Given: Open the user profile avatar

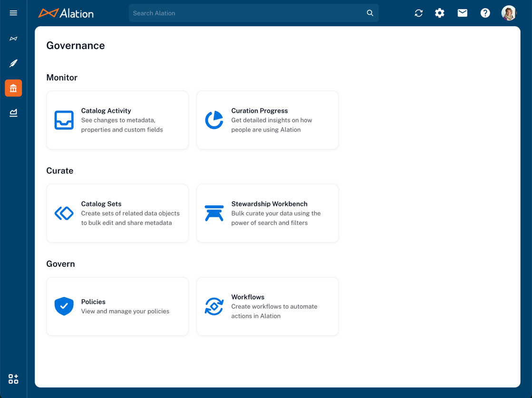Looking at the screenshot, I should (509, 13).
